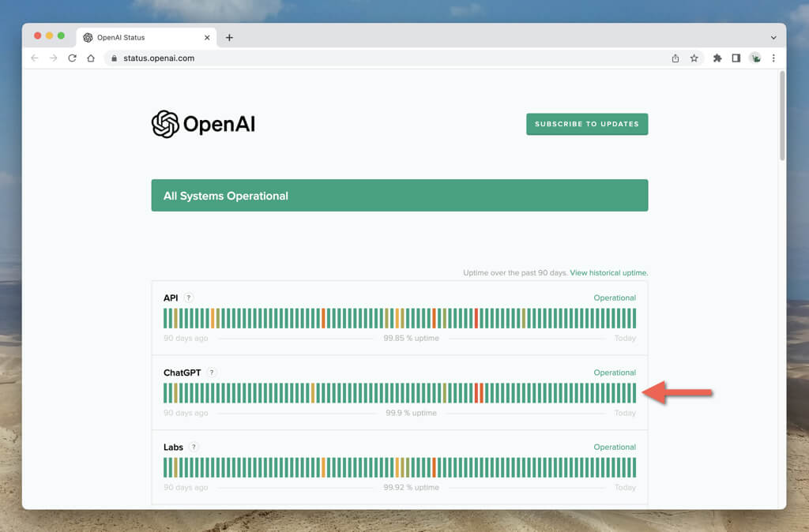Click the help icon next to ChatGPT

[x=212, y=373]
